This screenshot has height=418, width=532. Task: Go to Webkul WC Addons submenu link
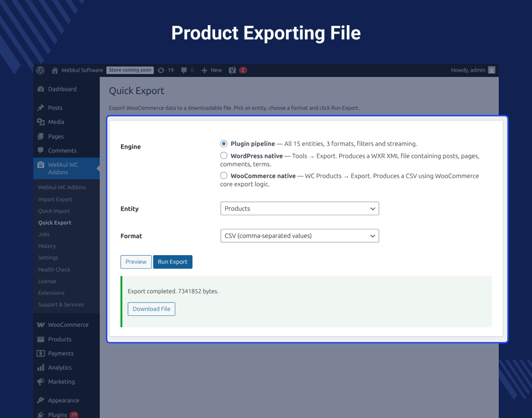coord(62,187)
